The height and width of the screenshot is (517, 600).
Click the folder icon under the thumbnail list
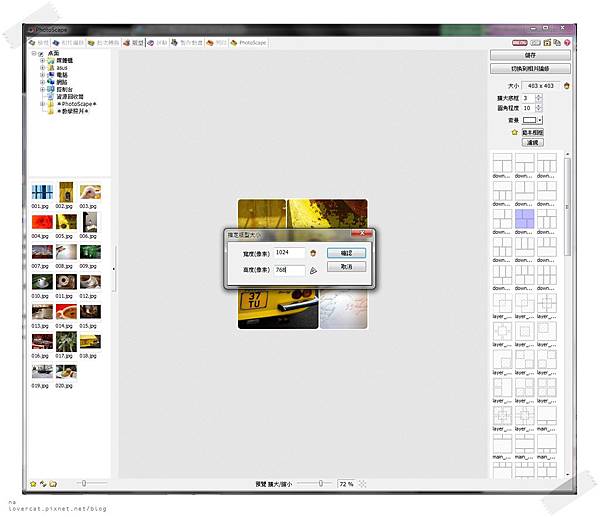[x=53, y=484]
